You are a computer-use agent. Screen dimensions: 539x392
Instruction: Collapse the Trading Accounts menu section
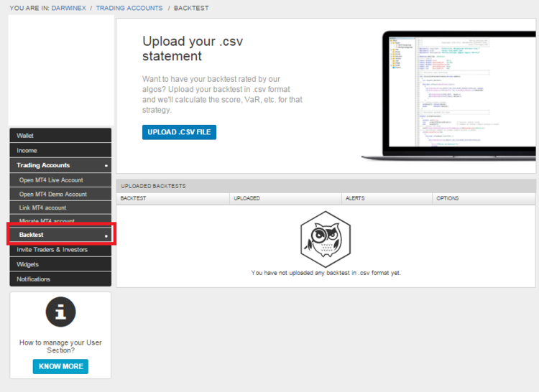coord(106,166)
